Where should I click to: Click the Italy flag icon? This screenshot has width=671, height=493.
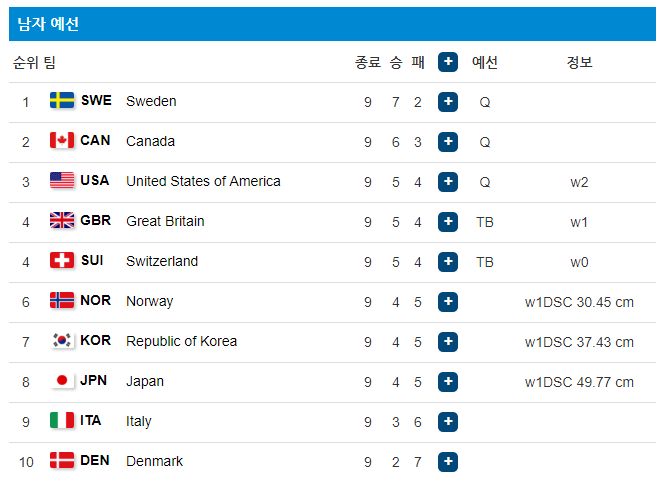click(x=62, y=421)
